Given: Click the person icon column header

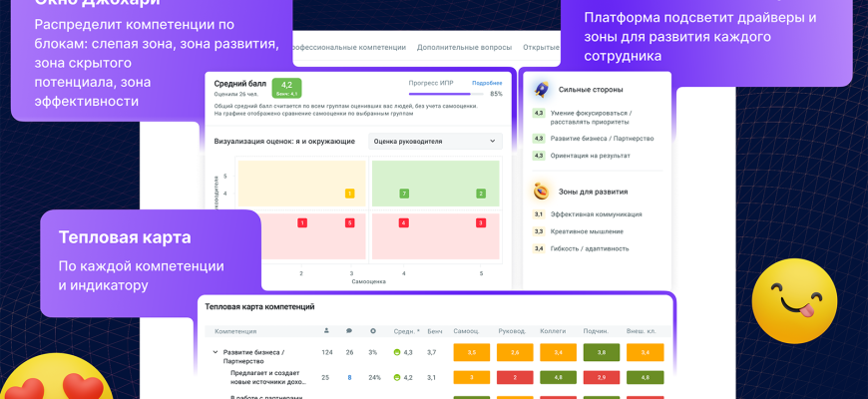Looking at the screenshot, I should pos(326,330).
